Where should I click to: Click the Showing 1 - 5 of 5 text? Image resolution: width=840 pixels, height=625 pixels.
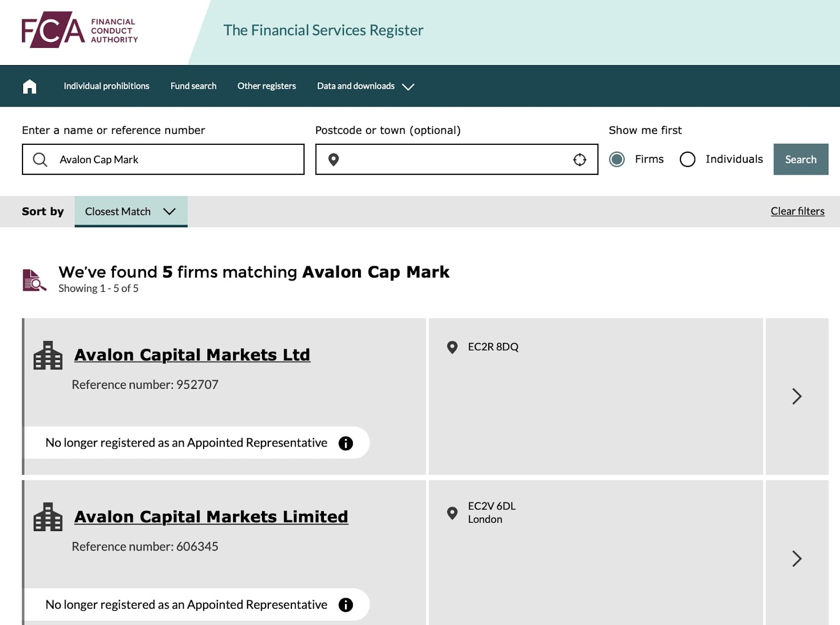(x=98, y=289)
